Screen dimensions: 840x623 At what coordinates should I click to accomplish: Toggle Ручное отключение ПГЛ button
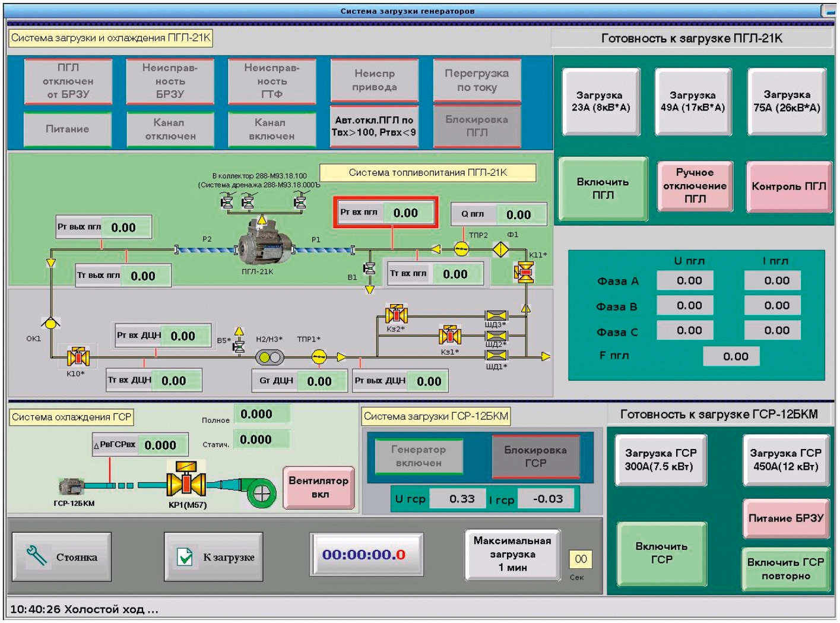tap(695, 186)
